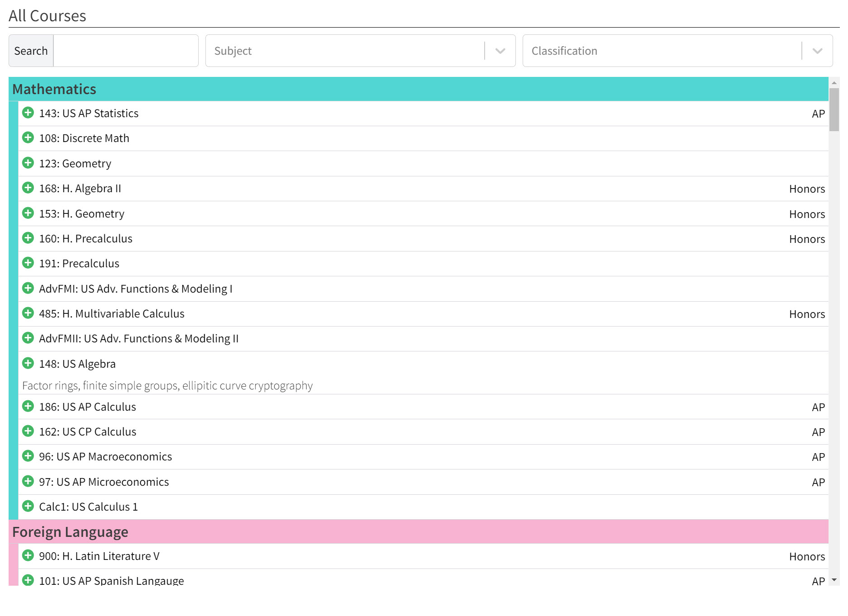
Task: Add 186: US AP Calculus with plus icon
Action: [28, 406]
